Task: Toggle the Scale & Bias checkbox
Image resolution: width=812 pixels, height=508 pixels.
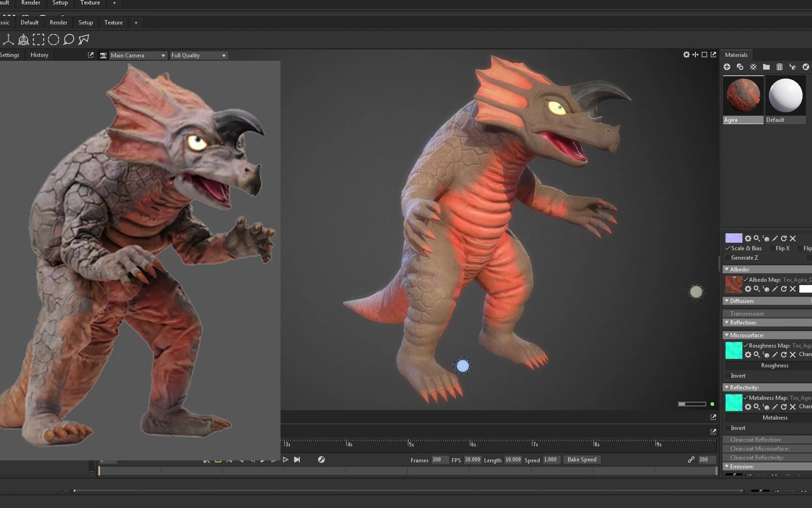Action: click(x=728, y=248)
